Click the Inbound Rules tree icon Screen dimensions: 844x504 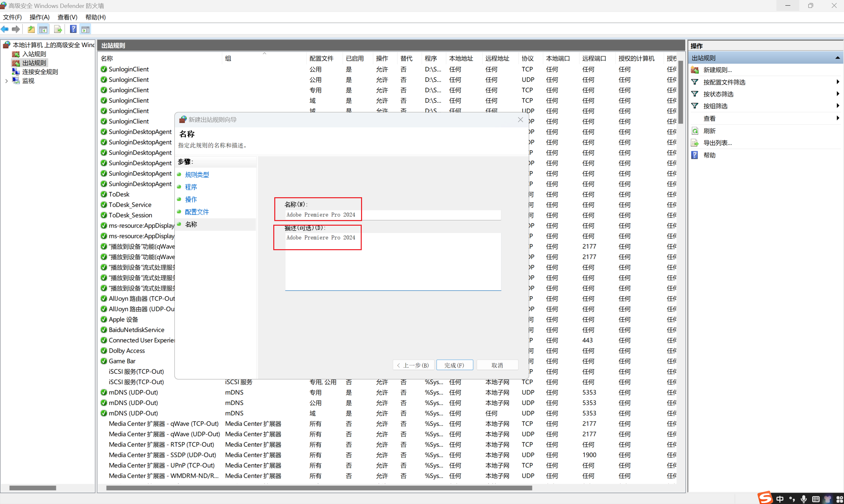[x=16, y=54]
